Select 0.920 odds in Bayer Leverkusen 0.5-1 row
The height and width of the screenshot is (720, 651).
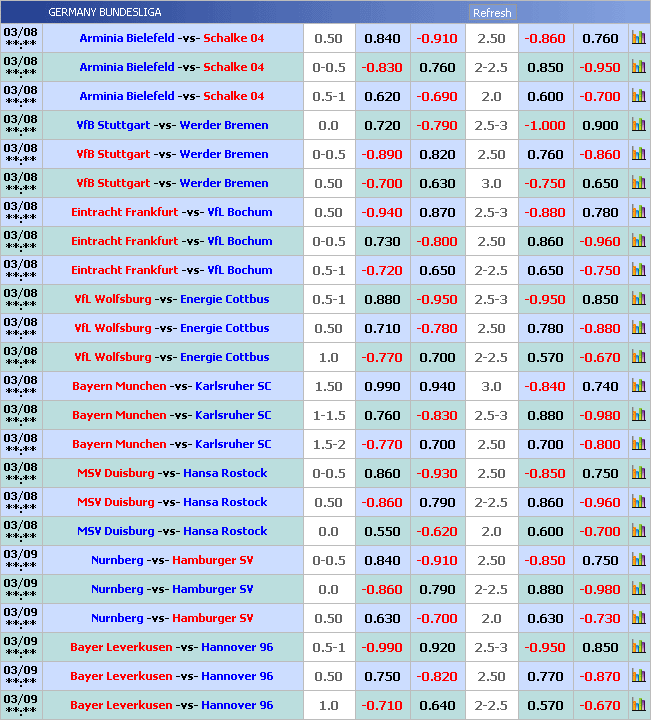point(437,647)
